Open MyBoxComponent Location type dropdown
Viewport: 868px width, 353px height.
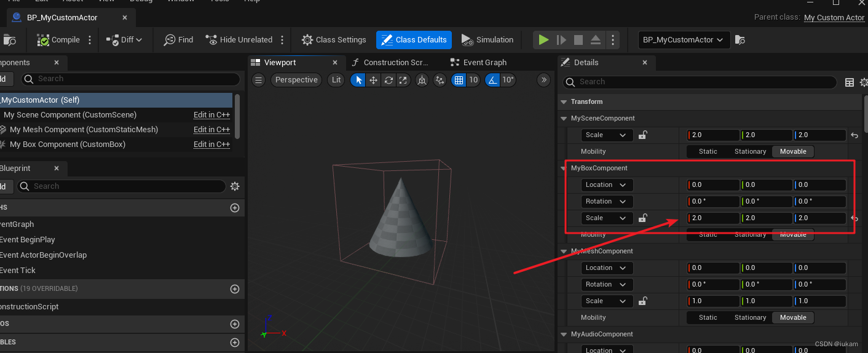(607, 185)
